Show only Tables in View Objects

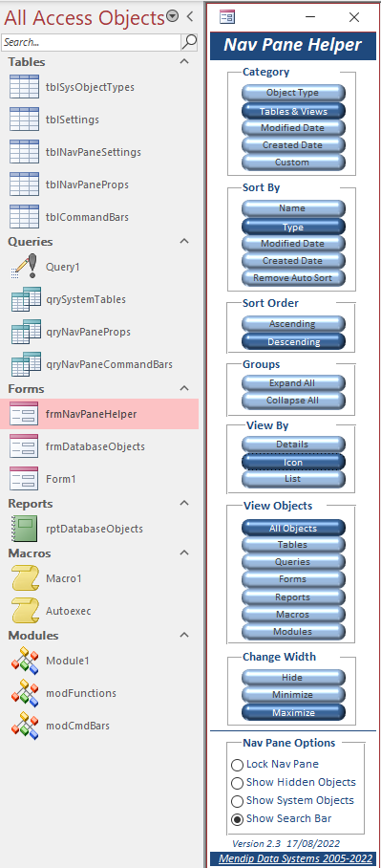[293, 545]
